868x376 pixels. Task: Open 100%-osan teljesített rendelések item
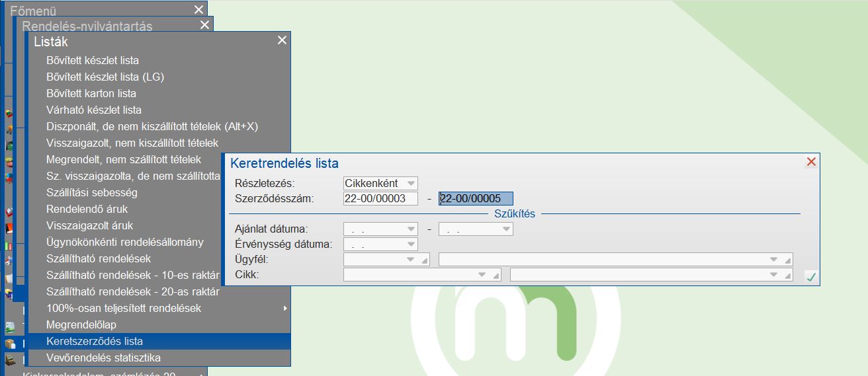pyautogui.click(x=159, y=308)
